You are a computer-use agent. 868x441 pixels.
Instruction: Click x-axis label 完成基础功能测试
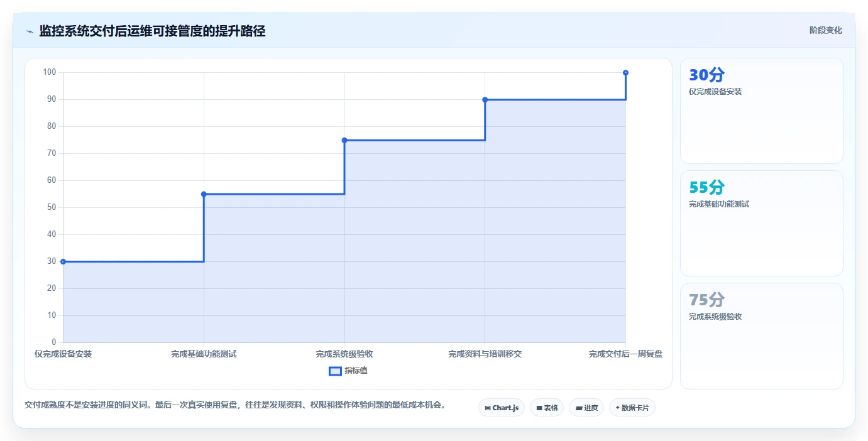[x=204, y=354]
